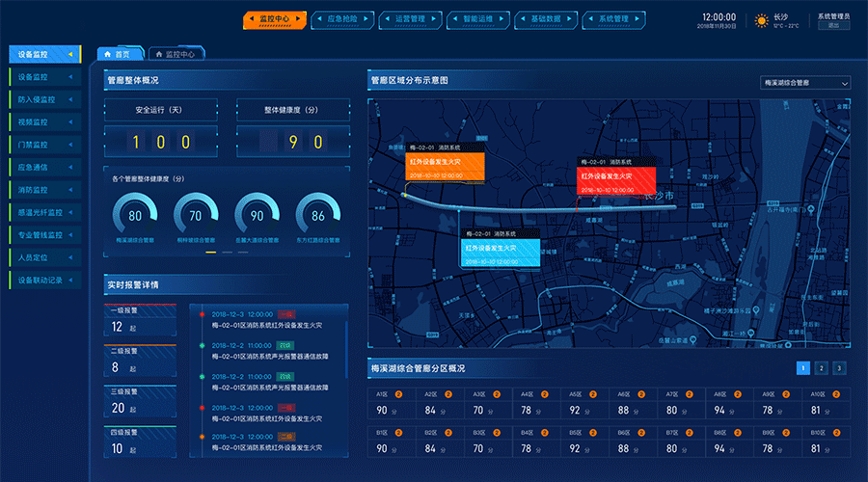Switch to the 首页 tab

point(121,54)
